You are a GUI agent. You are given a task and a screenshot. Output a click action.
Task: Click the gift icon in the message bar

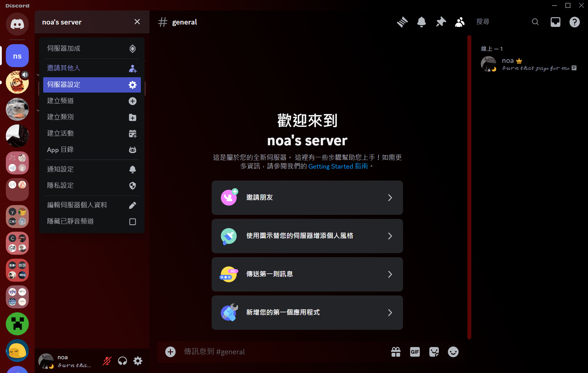coord(396,352)
